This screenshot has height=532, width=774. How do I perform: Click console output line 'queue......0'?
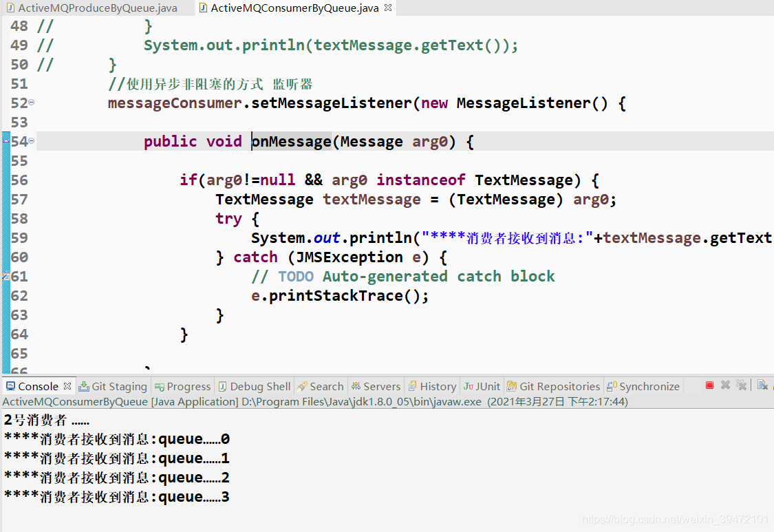tap(116, 439)
